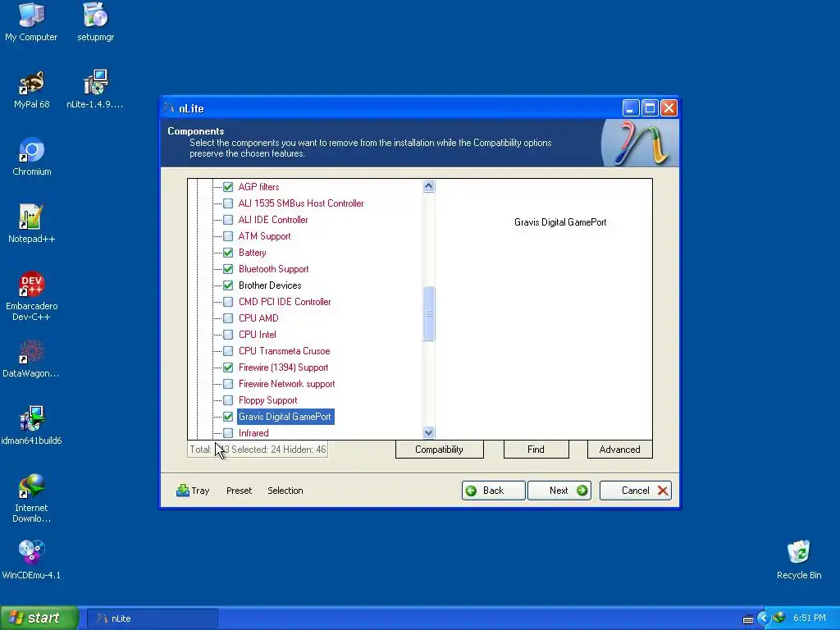The height and width of the screenshot is (630, 840).
Task: Click Gravis Digital GamePort description text
Action: pos(560,222)
